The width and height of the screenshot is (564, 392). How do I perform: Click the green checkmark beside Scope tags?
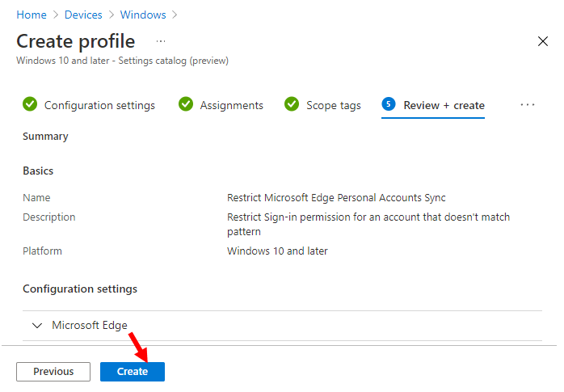coord(292,104)
